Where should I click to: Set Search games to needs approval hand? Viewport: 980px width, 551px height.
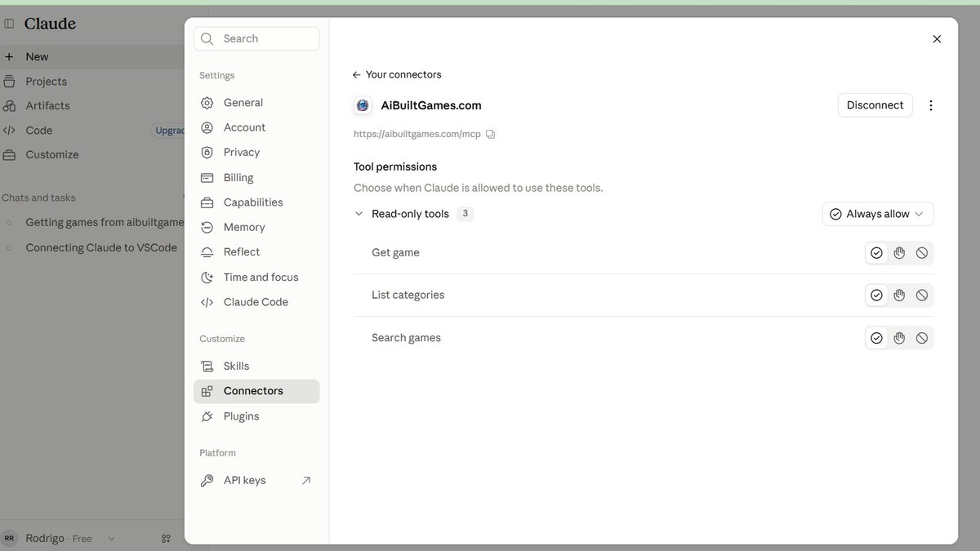pyautogui.click(x=899, y=338)
